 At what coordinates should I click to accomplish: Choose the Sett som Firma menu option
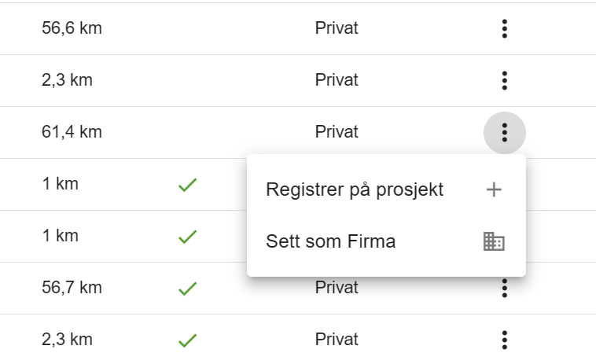pyautogui.click(x=386, y=241)
